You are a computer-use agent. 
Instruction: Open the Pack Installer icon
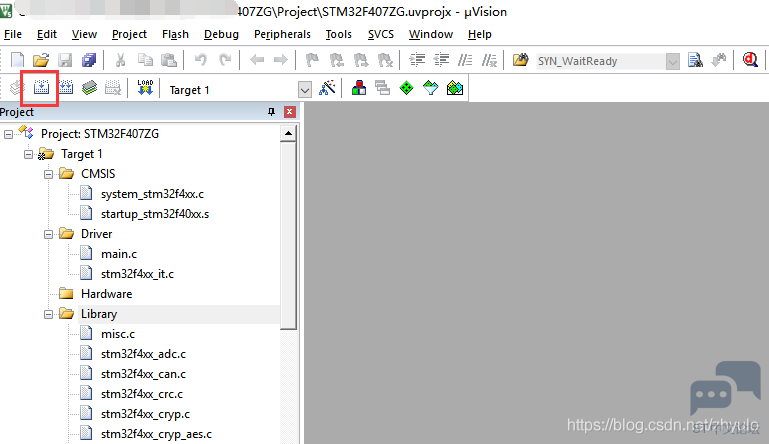click(455, 88)
